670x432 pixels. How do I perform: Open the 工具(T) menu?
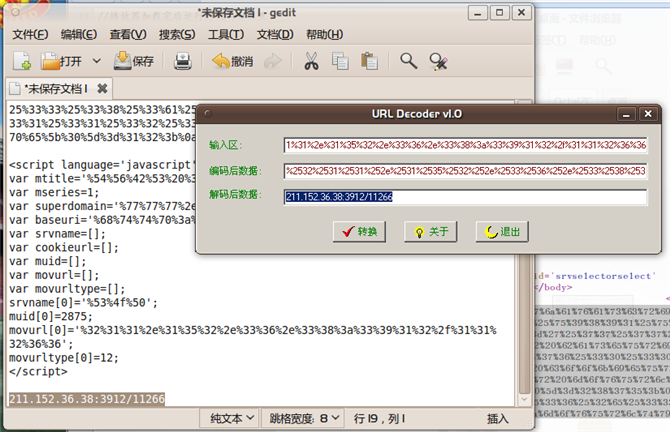pyautogui.click(x=226, y=34)
